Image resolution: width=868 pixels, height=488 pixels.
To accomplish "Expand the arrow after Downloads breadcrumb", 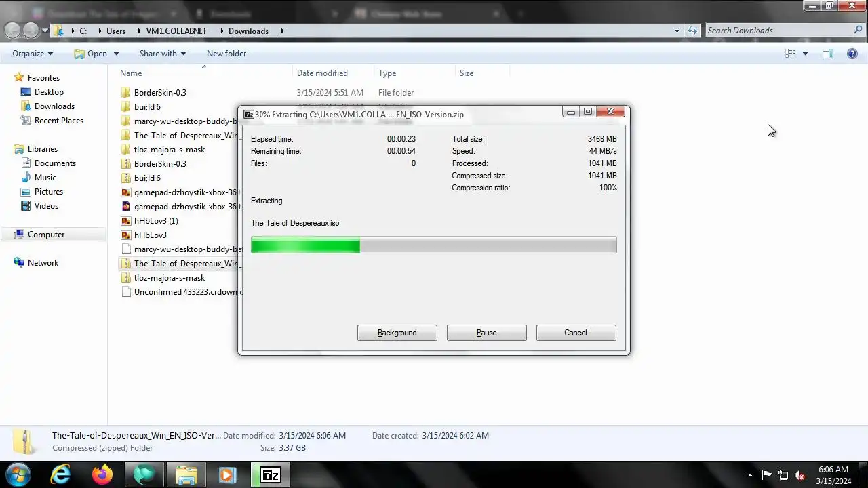I will 282,30.
